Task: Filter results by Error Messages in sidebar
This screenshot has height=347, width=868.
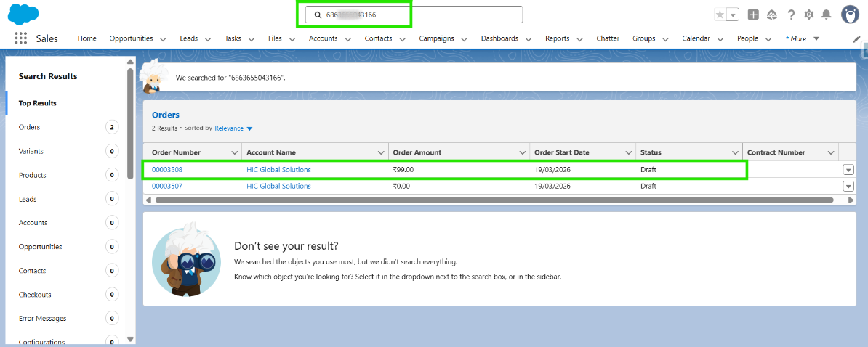Action: point(66,318)
